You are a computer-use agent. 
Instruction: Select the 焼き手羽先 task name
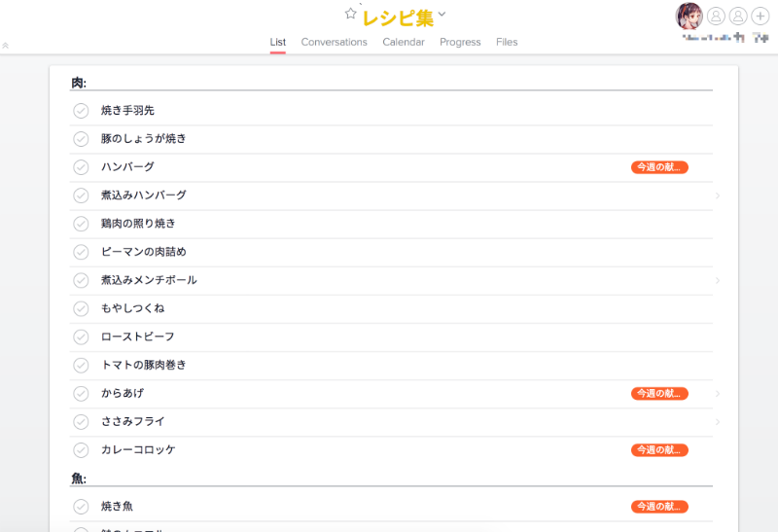click(127, 110)
